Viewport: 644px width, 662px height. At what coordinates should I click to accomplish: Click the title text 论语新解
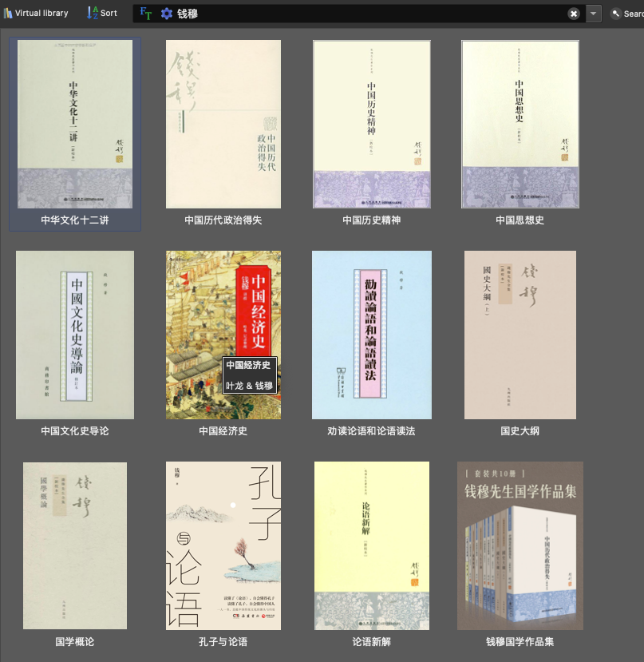pos(372,641)
